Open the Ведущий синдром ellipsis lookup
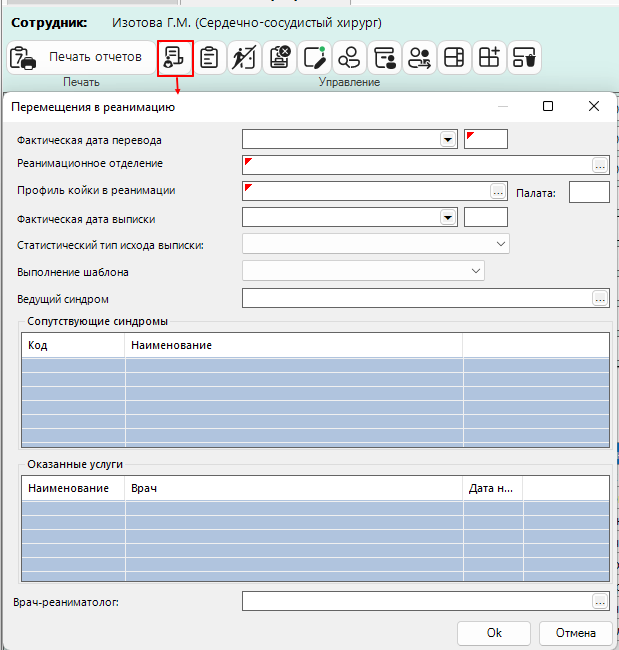This screenshot has width=619, height=650. click(x=600, y=298)
